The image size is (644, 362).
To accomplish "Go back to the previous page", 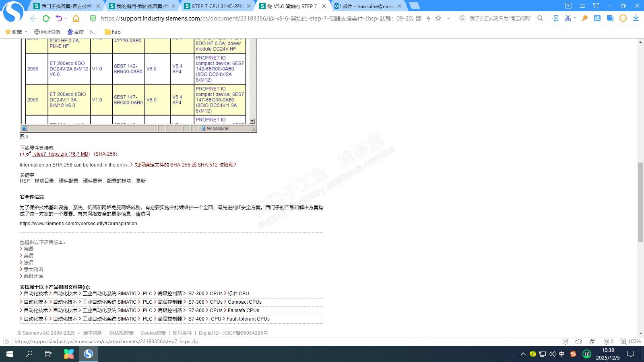I will [33, 18].
